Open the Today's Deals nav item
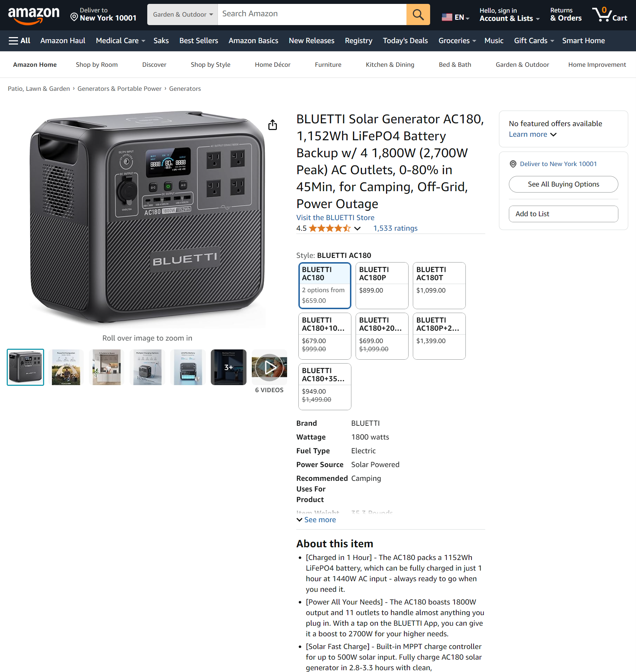This screenshot has width=636, height=672. 405,41
